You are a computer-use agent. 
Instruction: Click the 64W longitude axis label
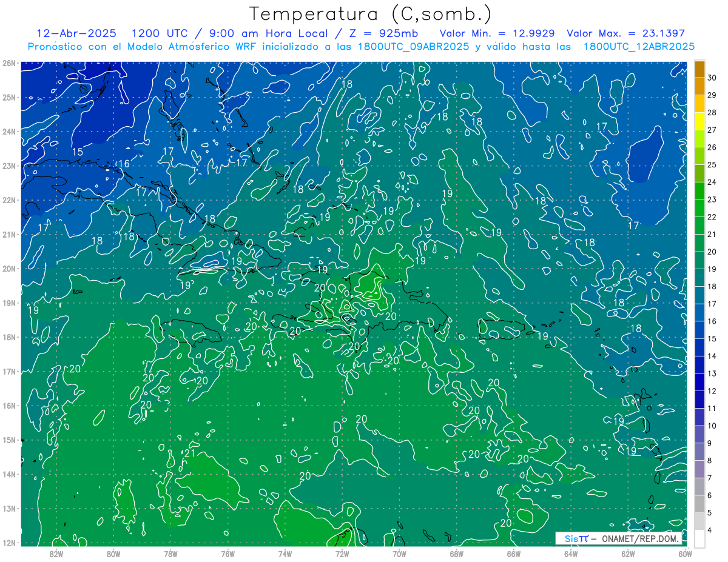[x=571, y=554]
